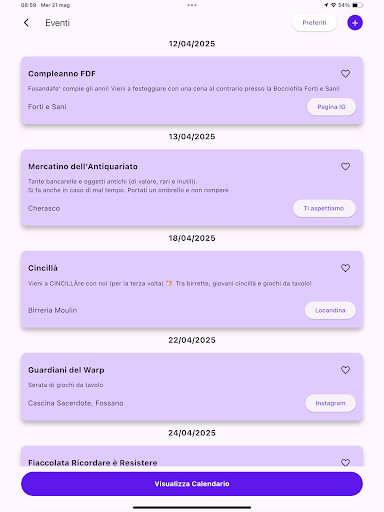Like the Guardiani del Warp event
Screen dimensions: 384x512
(x=345, y=370)
